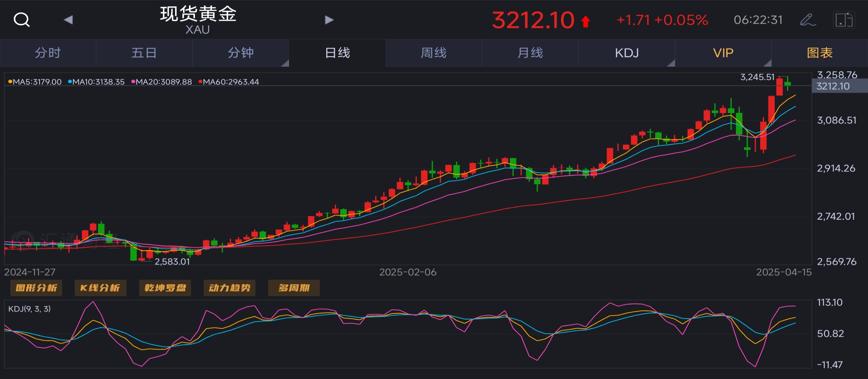Click the KDJ(9, 3, 3) indicator label
868x379 pixels.
point(30,309)
